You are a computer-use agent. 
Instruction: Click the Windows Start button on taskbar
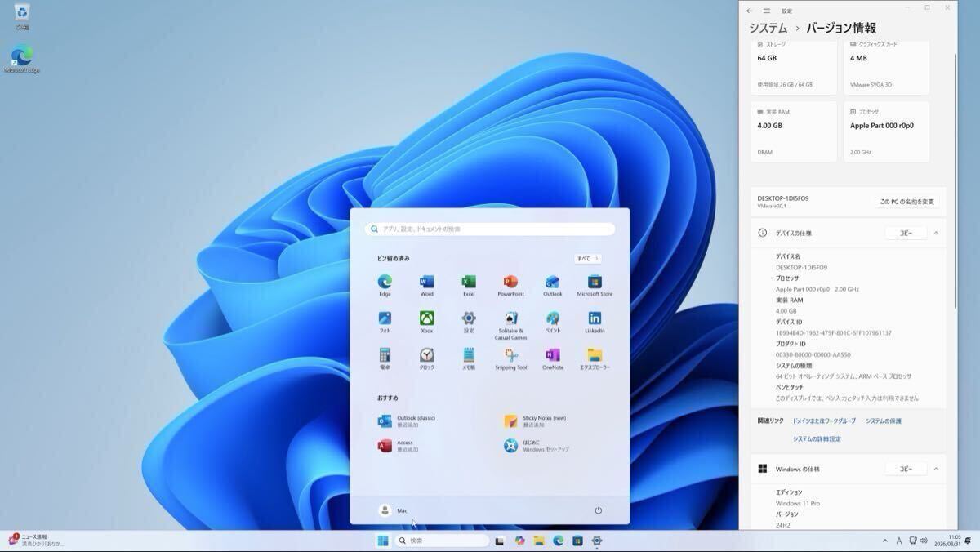382,541
